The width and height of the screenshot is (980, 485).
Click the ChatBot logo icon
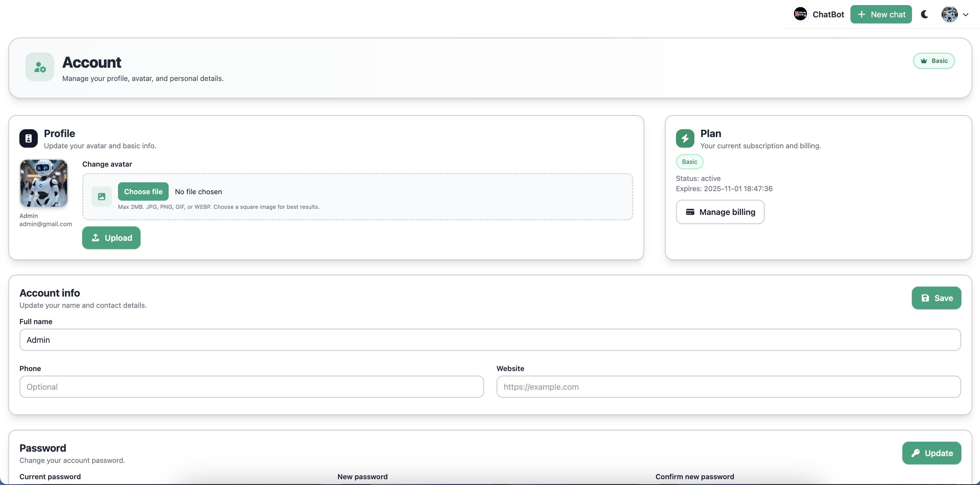click(x=800, y=15)
